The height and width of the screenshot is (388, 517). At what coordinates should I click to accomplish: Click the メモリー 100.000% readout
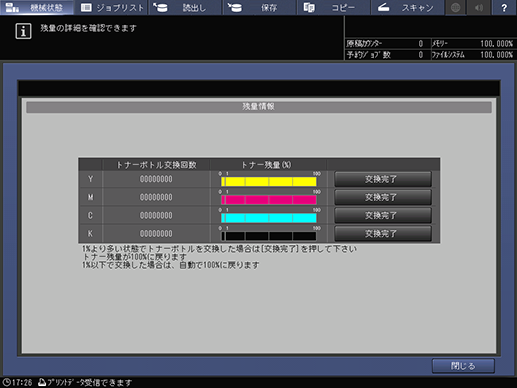497,44
